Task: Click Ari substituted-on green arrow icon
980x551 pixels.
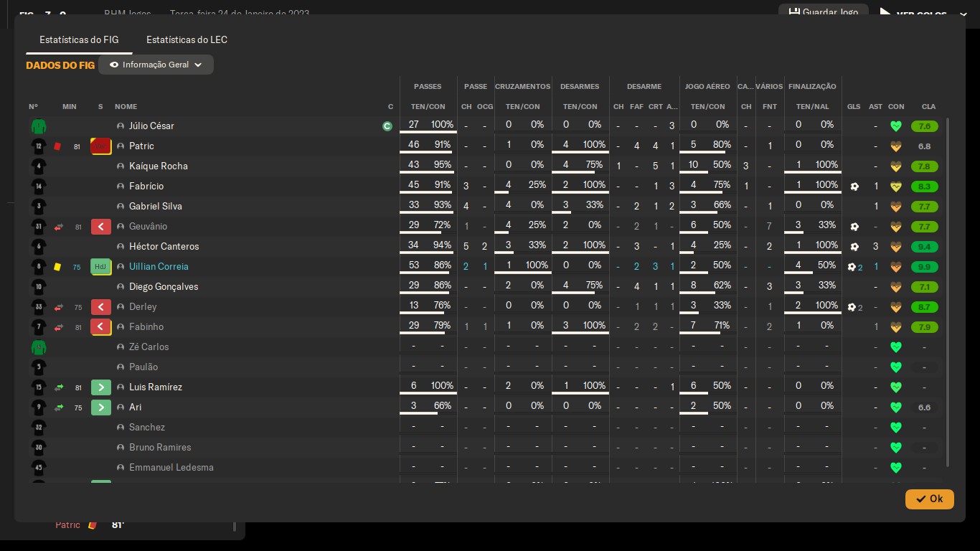Action: pos(59,408)
